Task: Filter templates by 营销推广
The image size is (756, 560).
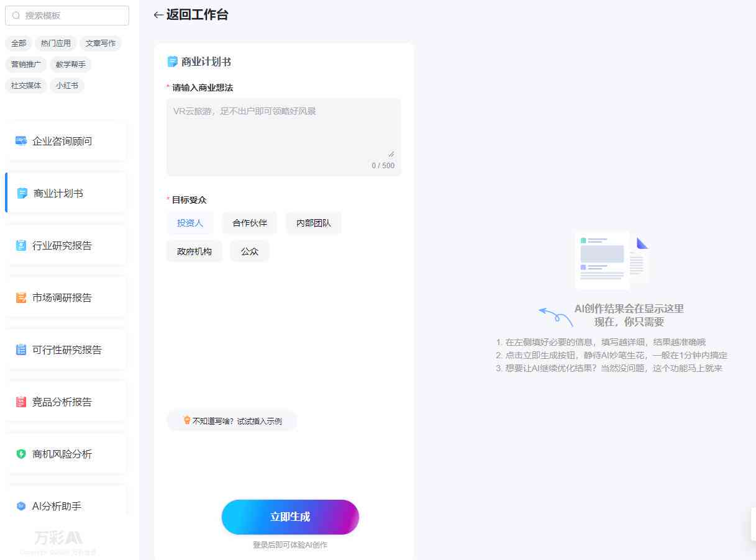Action: click(26, 65)
